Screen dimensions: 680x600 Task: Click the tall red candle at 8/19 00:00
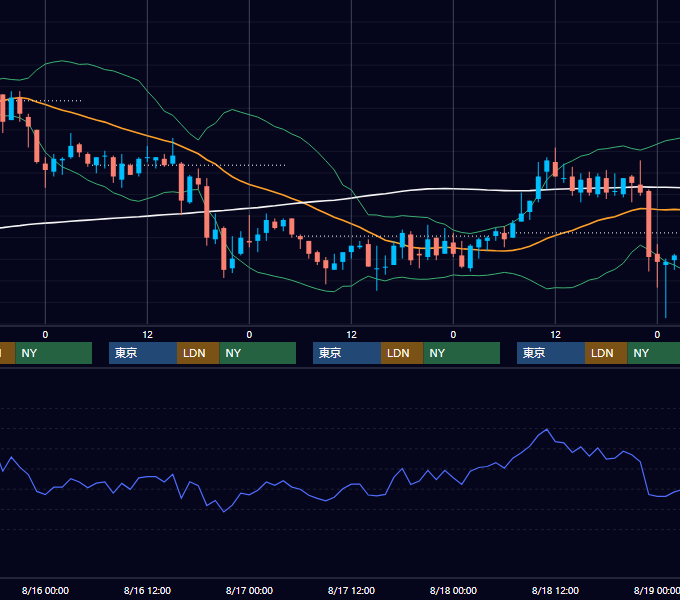point(649,224)
